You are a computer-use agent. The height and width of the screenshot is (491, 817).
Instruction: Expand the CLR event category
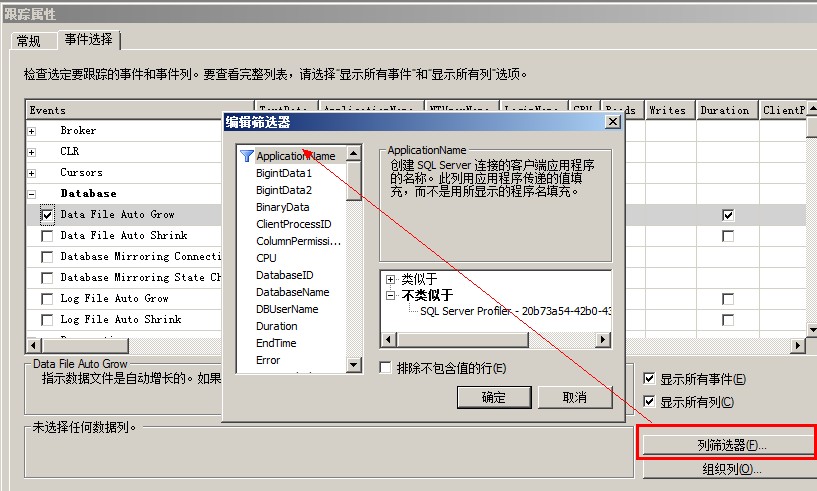pos(32,152)
